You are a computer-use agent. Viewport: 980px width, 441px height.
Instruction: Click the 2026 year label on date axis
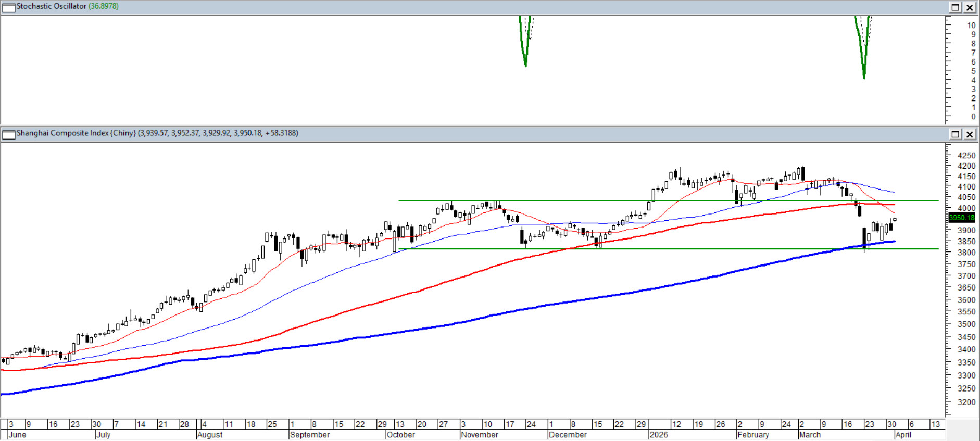(x=659, y=435)
